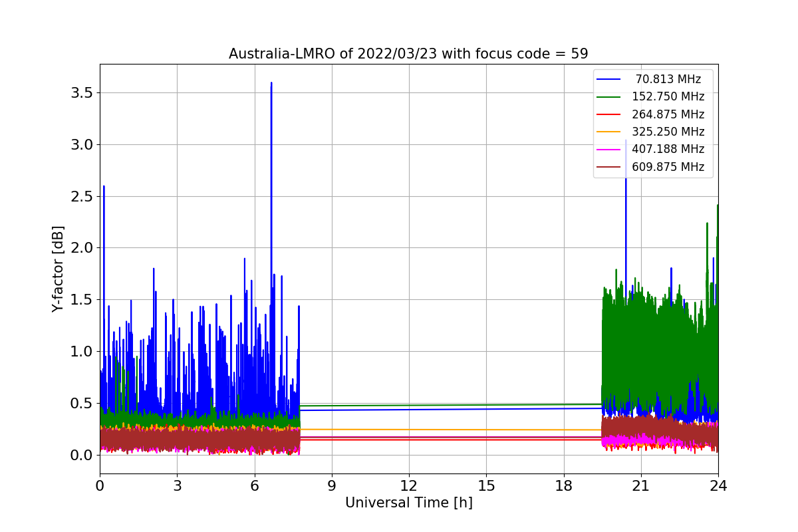Click the green line swatch in legend
The width and height of the screenshot is (798, 532).
(x=609, y=97)
